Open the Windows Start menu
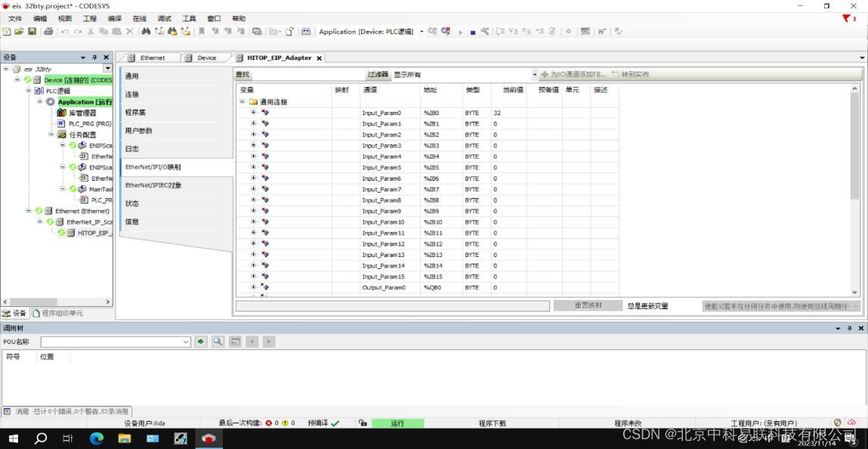This screenshot has height=449, width=868. 14,439
